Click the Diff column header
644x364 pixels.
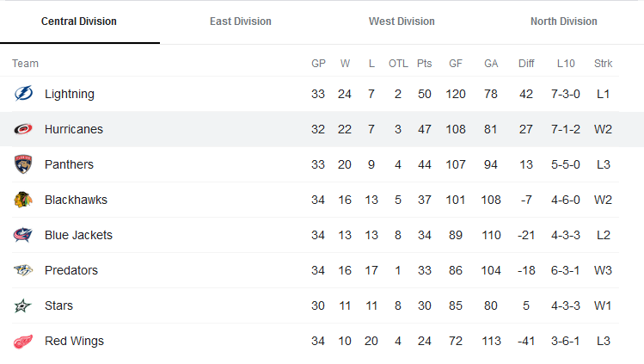click(x=526, y=64)
